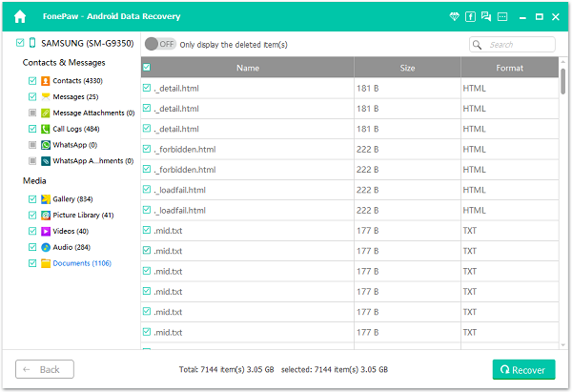Click 'selected: 7144 item(s) 3.05 GB' status text
572x392 pixels.
[335, 369]
